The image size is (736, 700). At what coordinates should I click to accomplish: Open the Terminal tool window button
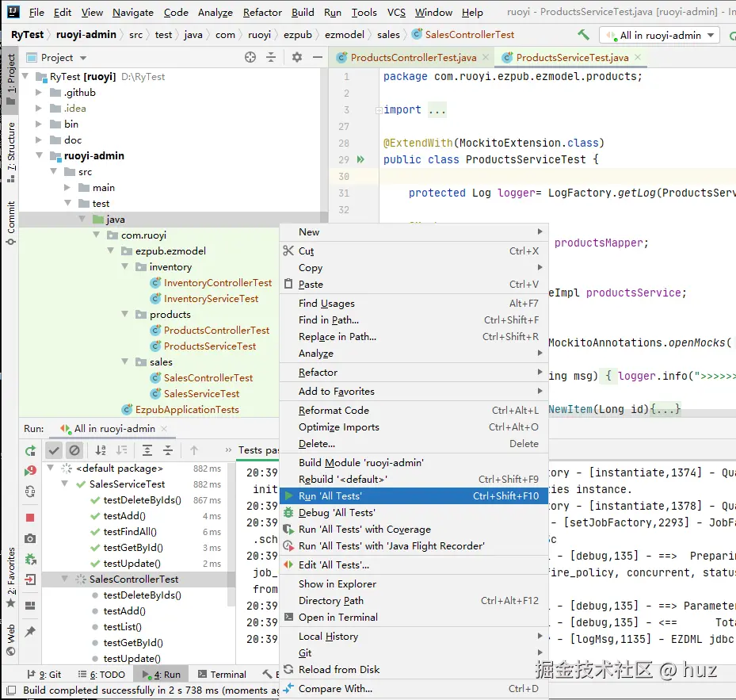[222, 675]
